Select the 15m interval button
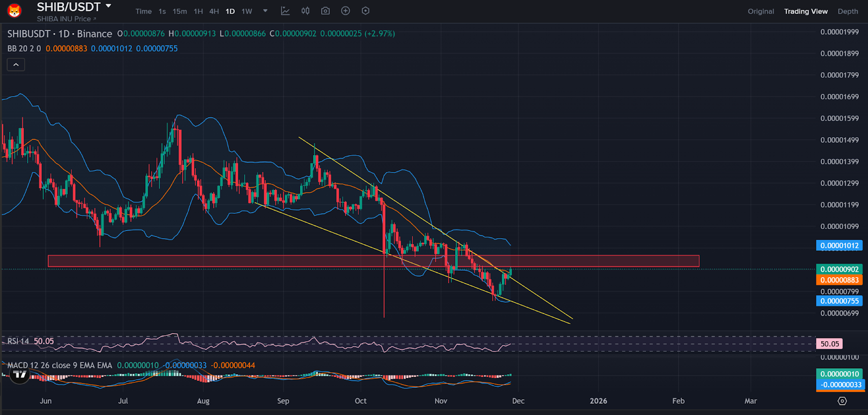The width and height of the screenshot is (868, 415). [x=180, y=11]
